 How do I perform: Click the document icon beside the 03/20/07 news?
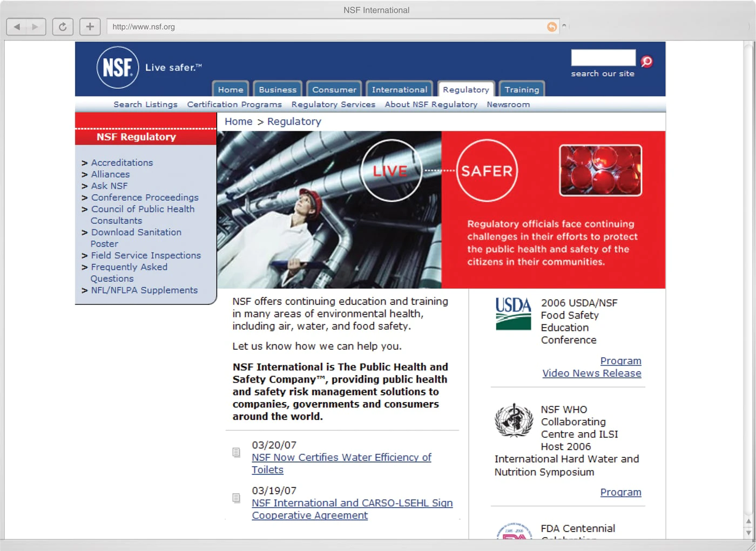236,452
